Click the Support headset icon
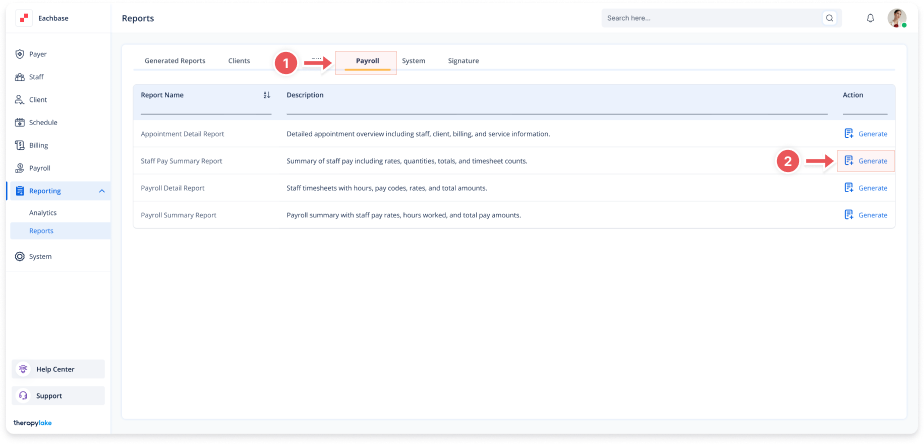Viewport: 924px width, 444px height. click(x=24, y=396)
